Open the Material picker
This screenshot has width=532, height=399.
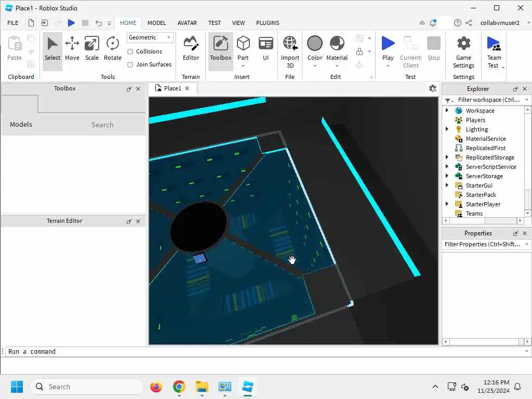click(x=337, y=48)
